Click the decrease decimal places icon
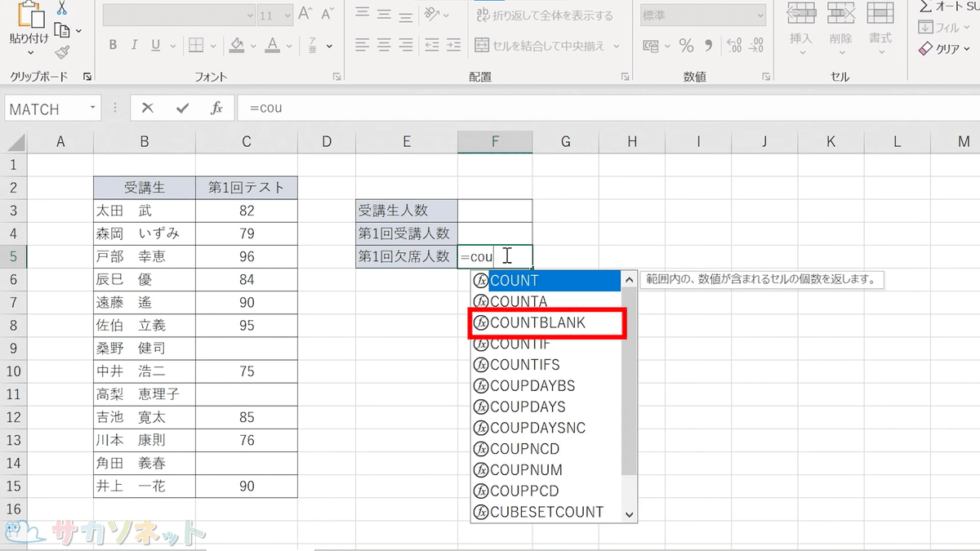 click(x=756, y=46)
